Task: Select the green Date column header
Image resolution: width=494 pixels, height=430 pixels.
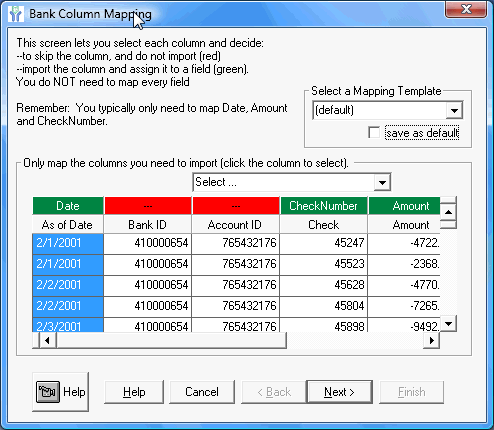Action: tap(68, 206)
